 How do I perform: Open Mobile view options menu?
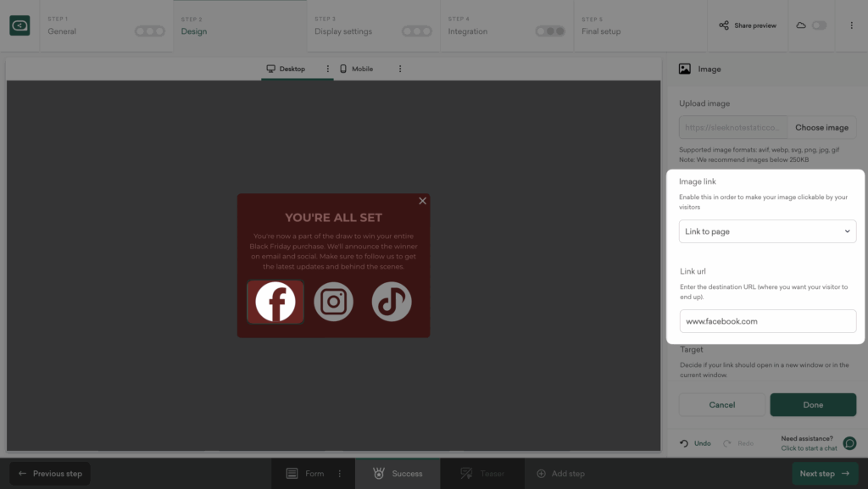[x=400, y=69]
